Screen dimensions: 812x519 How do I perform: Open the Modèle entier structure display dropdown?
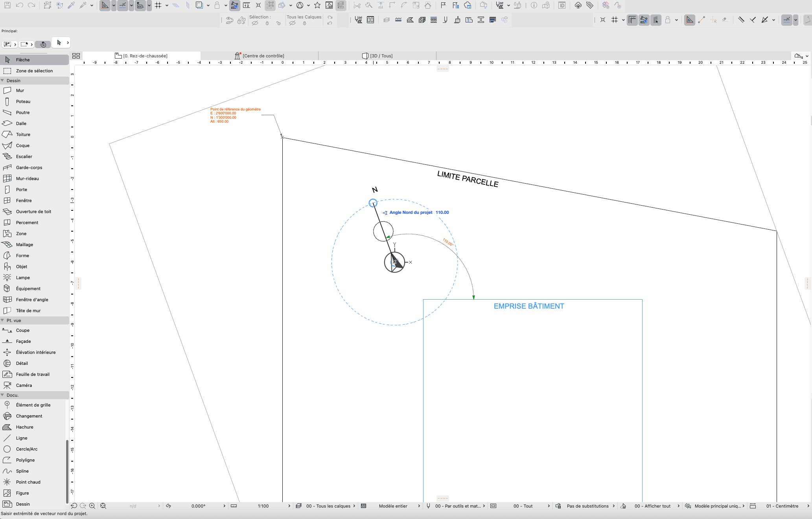pos(391,506)
